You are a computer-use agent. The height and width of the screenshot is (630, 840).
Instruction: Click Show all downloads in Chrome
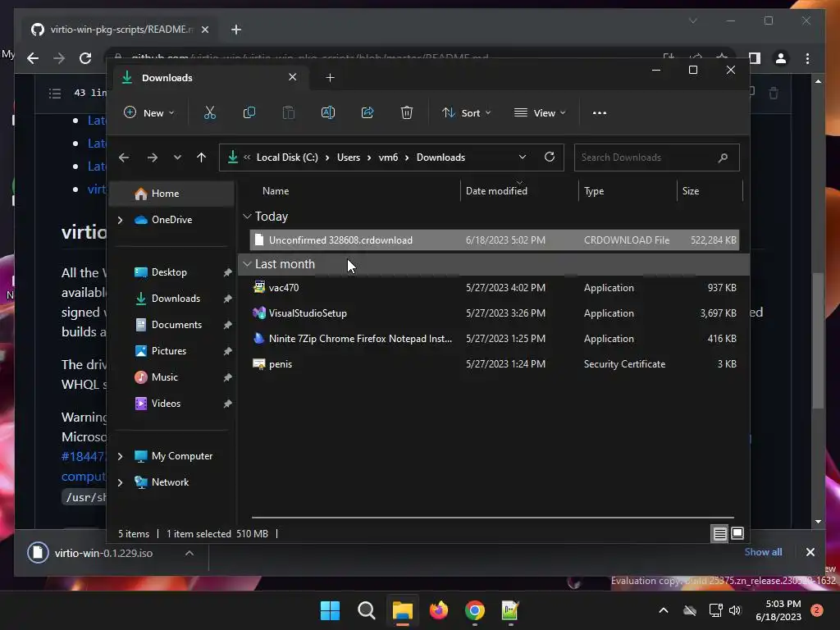763,552
